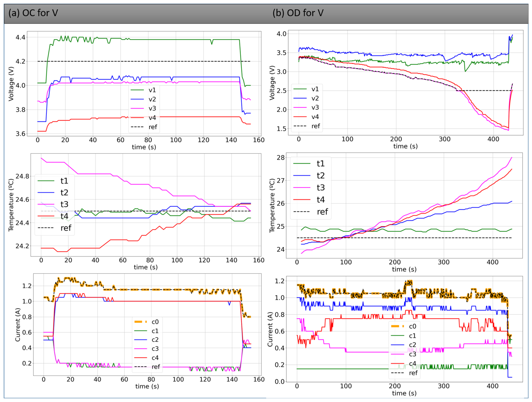Click 3.6 tick on OC voltage axis

click(20, 134)
